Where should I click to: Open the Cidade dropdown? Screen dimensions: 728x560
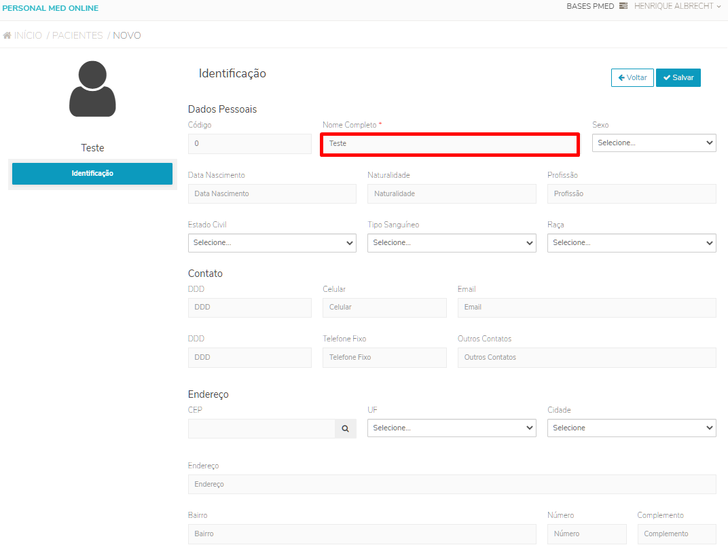pyautogui.click(x=632, y=428)
